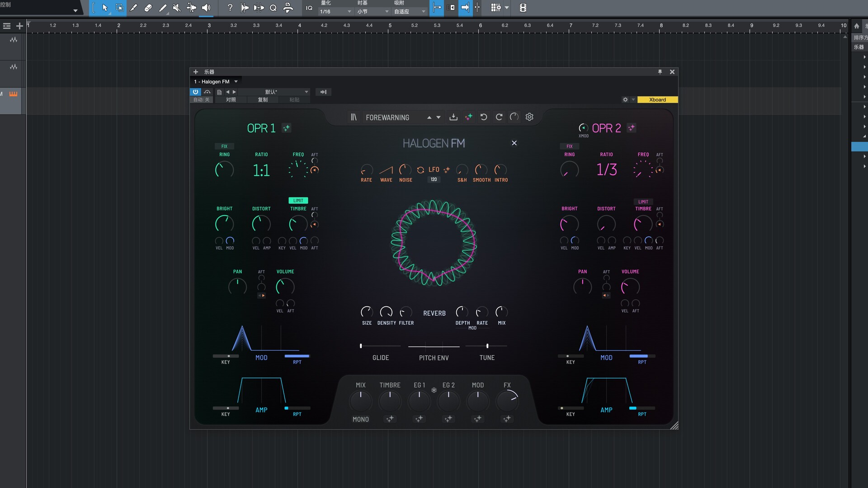This screenshot has width=868, height=488.
Task: Open the track list hamburger icon
Action: click(7, 26)
